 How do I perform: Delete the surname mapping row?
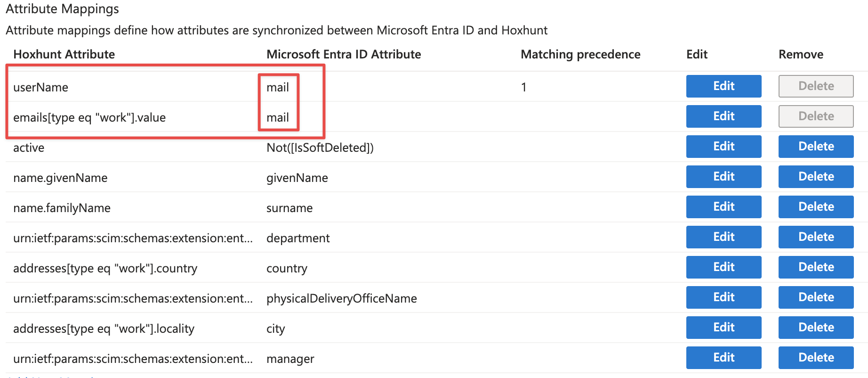(816, 207)
